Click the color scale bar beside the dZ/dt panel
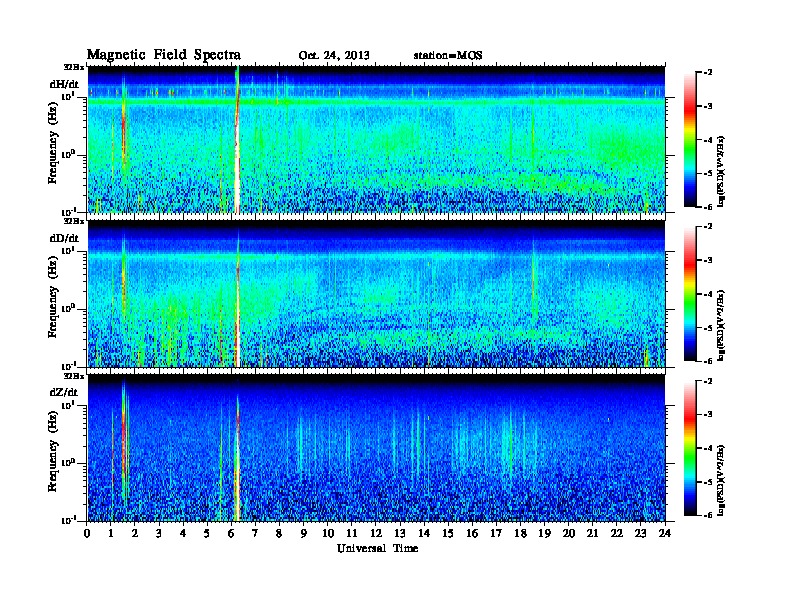Image resolution: width=792 pixels, height=612 pixels. 690,448
